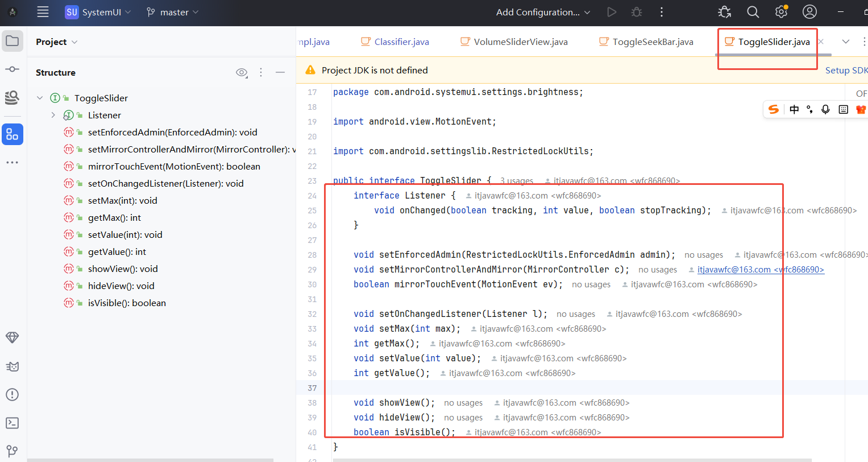The height and width of the screenshot is (462, 868).
Task: Click 'no usages' hint beside setEnforcedAdmin
Action: (704, 255)
